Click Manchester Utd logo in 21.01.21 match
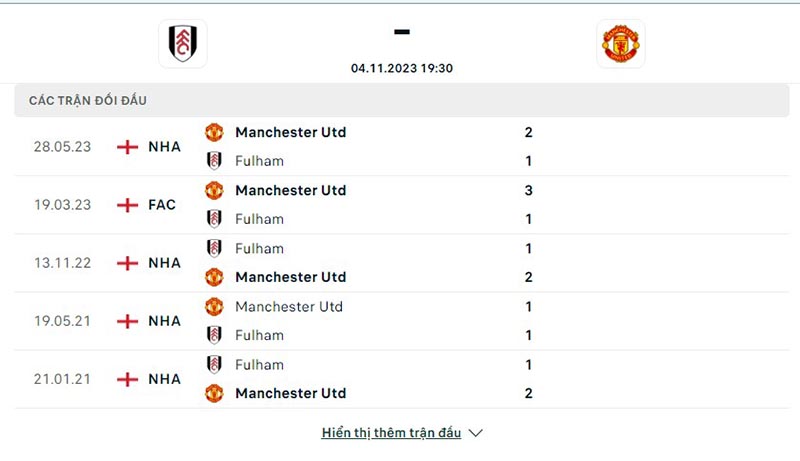Viewport: 800px width, 461px height. [x=214, y=393]
